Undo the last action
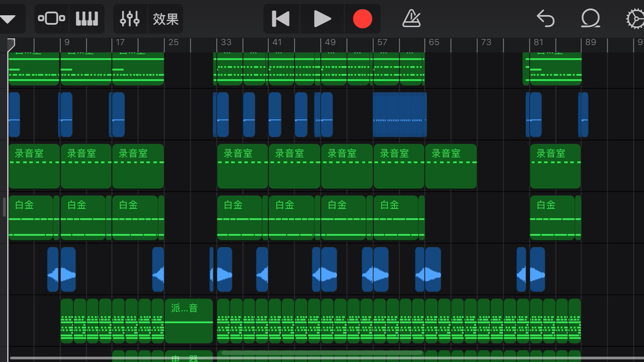The height and width of the screenshot is (362, 644). [x=546, y=19]
